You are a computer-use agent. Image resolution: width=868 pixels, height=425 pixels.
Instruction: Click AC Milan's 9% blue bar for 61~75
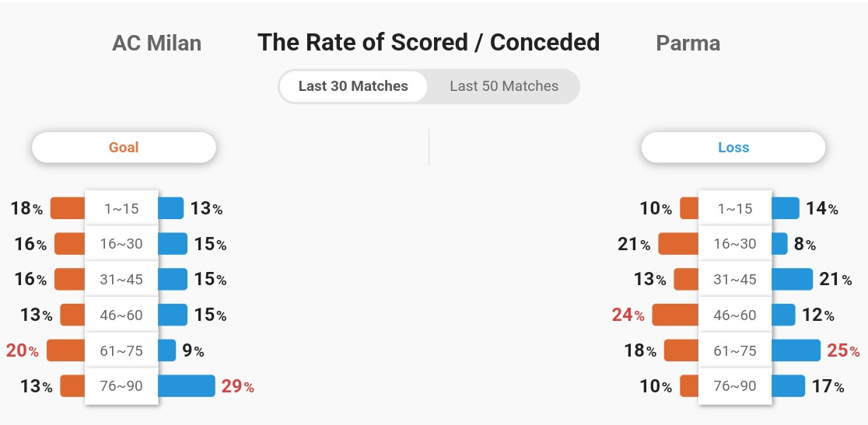[x=167, y=350]
